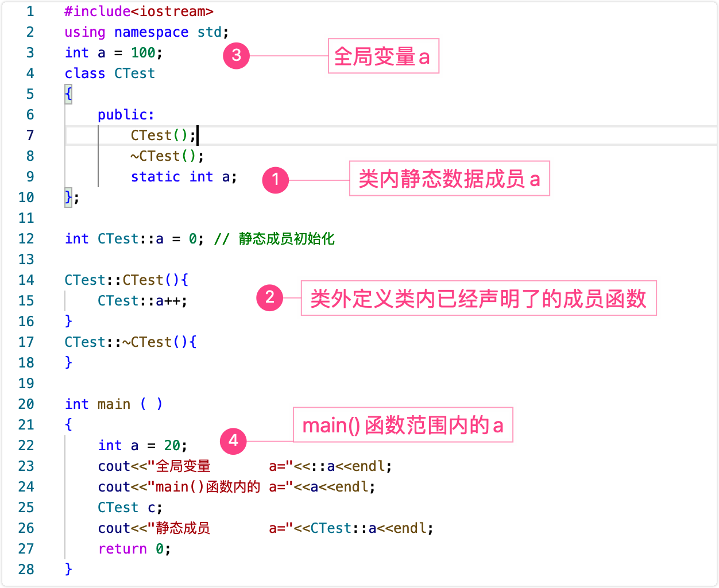Select the 类内静态数据成员 a annotation box
Screen dimensions: 719x588
pos(450,179)
